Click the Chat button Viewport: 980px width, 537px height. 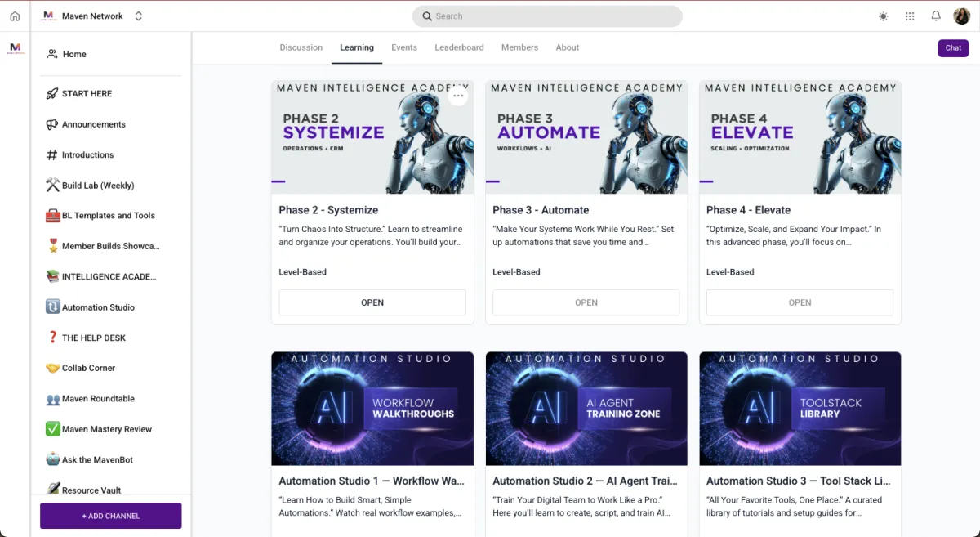pyautogui.click(x=953, y=48)
